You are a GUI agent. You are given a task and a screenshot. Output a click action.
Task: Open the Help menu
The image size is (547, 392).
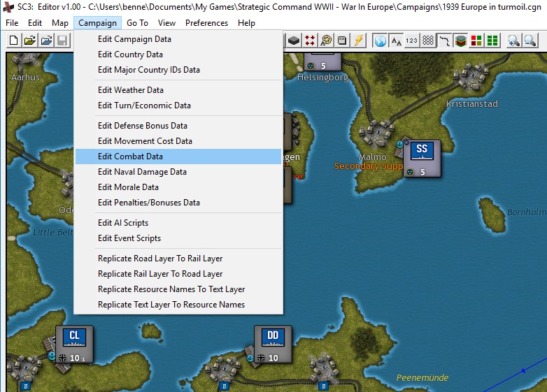[x=246, y=23]
